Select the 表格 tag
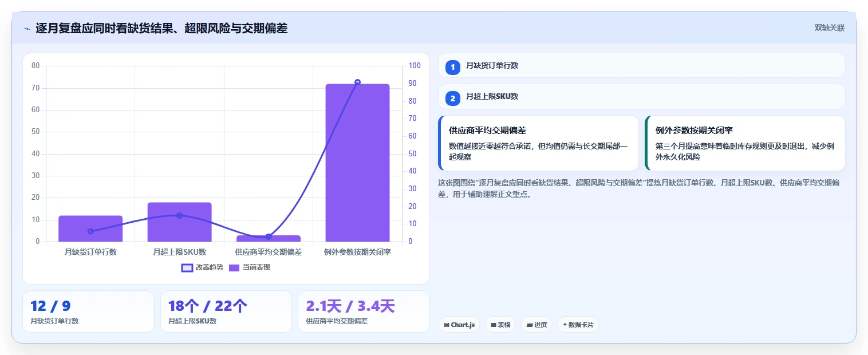The image size is (868, 355). (500, 325)
